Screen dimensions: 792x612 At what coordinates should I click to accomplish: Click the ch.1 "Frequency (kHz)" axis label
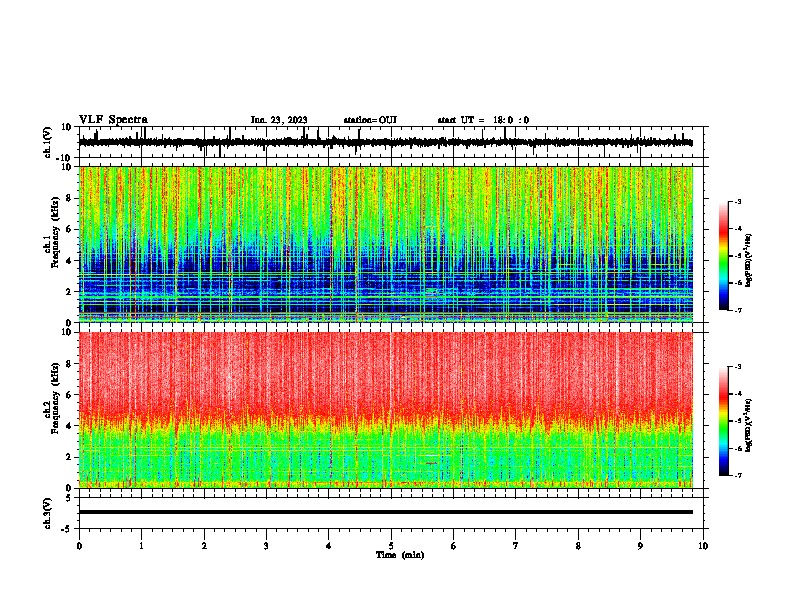click(55, 232)
